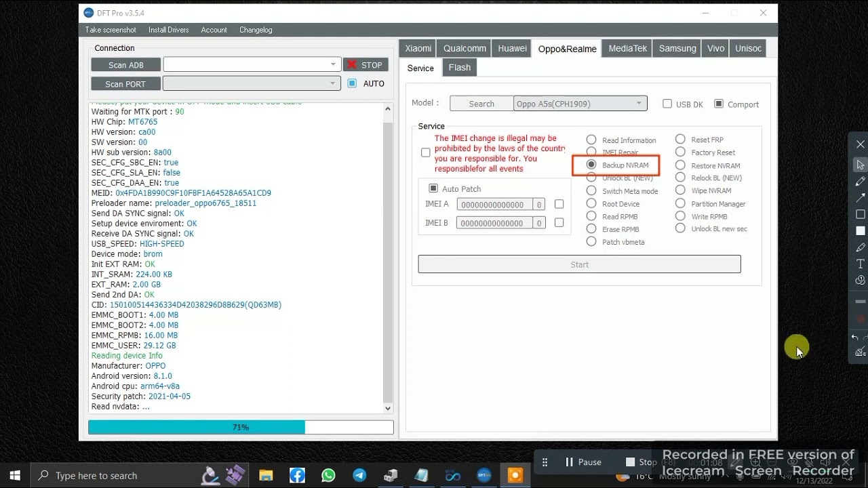Select the outlined rectangle tool

[x=861, y=214]
